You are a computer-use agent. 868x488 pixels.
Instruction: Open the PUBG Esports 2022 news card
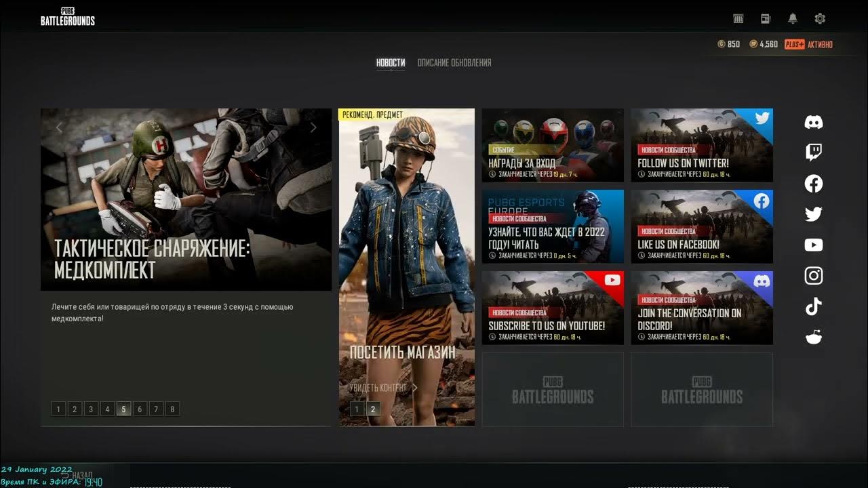click(x=553, y=226)
